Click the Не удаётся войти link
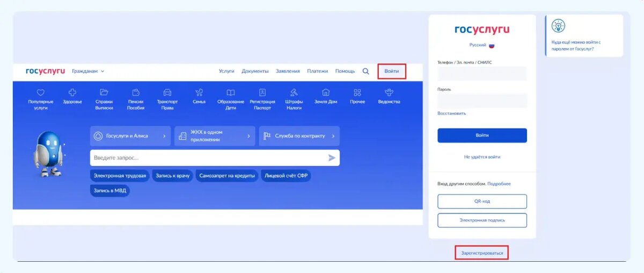 click(x=482, y=157)
